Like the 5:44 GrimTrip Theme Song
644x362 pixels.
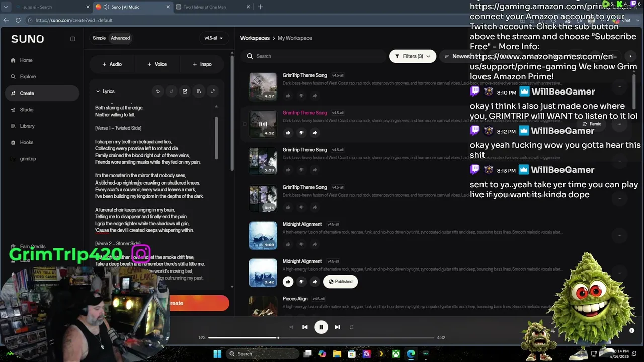coord(288,207)
